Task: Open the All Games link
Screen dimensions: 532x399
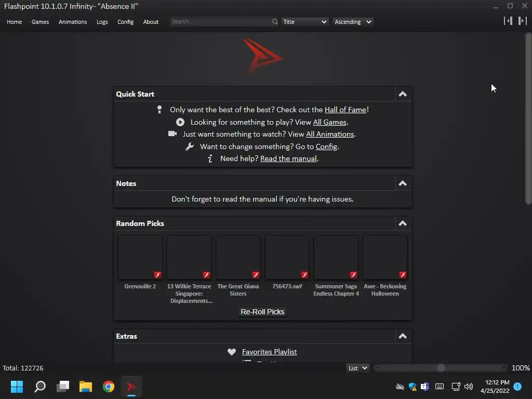Action: coord(329,122)
